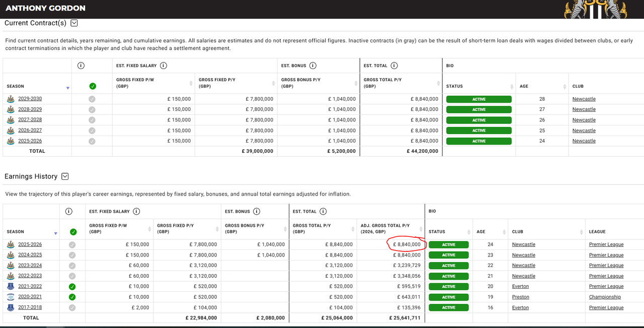This screenshot has height=328, width=644.
Task: Collapse the Earnings History section
Action: click(65, 176)
